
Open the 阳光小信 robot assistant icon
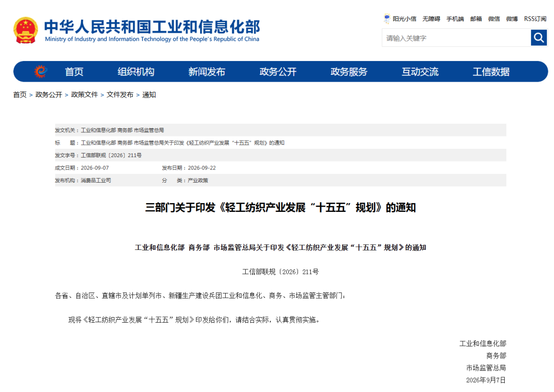tap(387, 19)
